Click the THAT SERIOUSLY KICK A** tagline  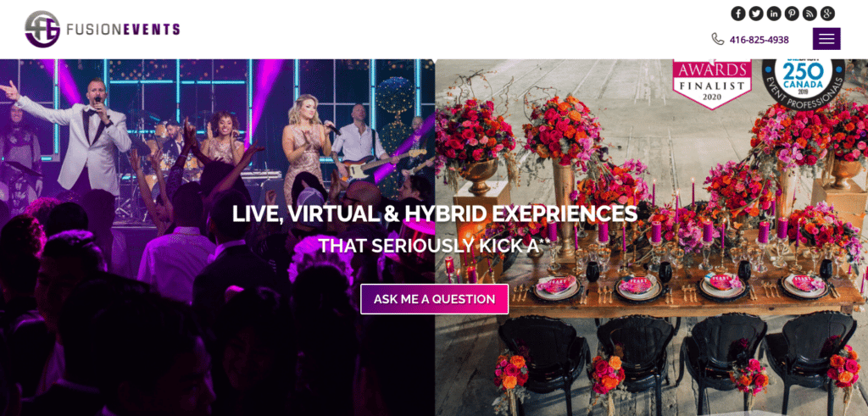[x=435, y=246]
